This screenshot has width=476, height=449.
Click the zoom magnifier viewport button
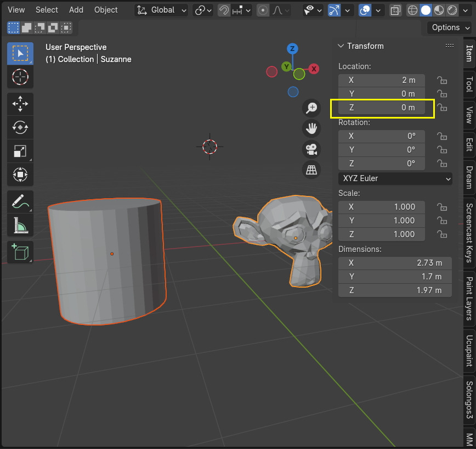311,108
